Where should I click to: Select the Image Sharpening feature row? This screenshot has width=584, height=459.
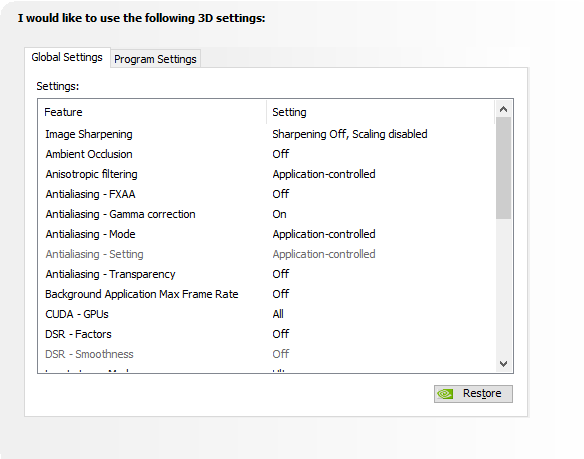267,134
